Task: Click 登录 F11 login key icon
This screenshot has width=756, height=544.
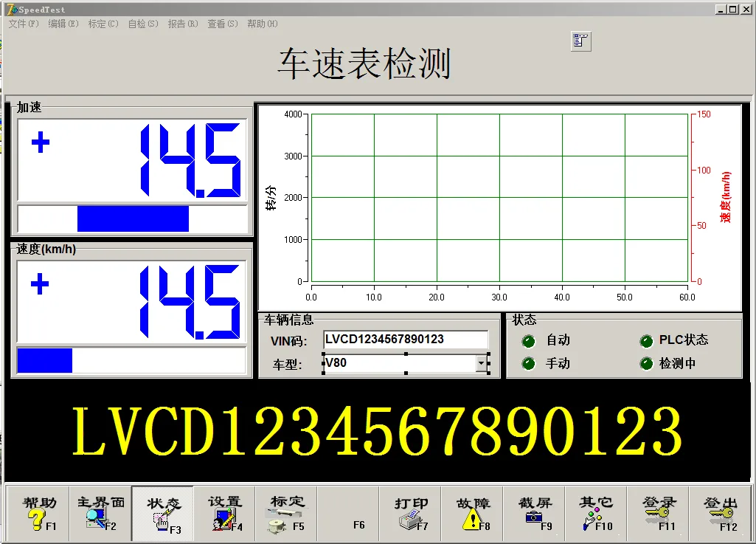Action: 658,514
